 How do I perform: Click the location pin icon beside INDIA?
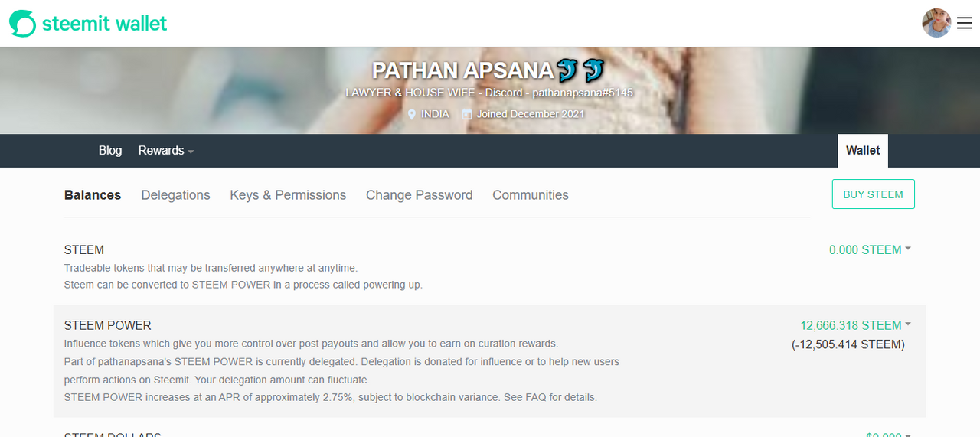pyautogui.click(x=412, y=114)
